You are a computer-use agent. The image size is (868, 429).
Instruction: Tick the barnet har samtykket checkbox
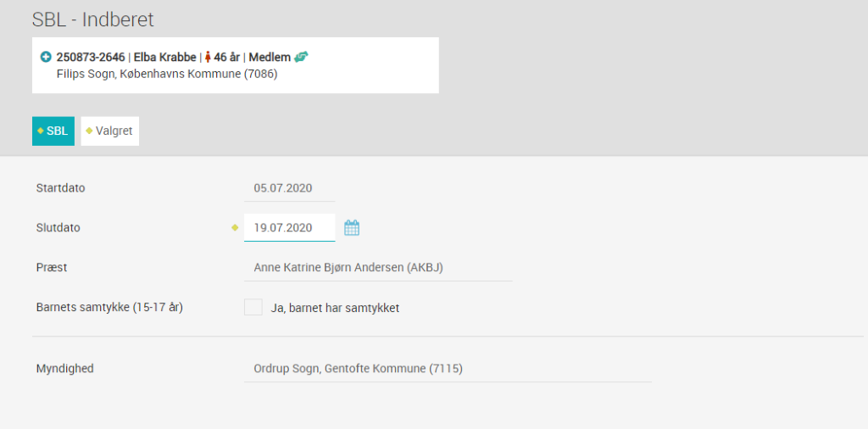click(253, 307)
